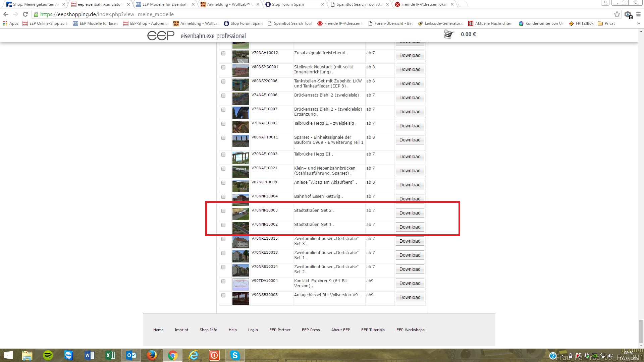The width and height of the screenshot is (644, 362).
Task: Click the page vertical scrollbar thumb
Action: [641, 331]
